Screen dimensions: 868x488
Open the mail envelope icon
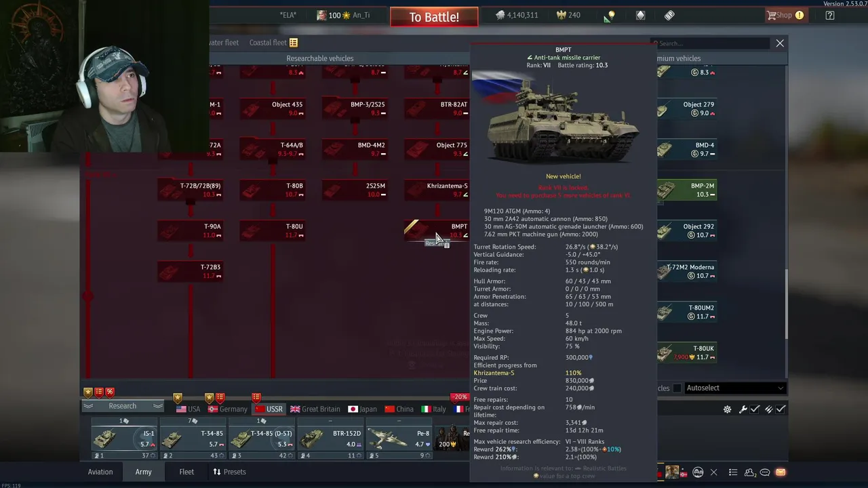[x=781, y=472]
